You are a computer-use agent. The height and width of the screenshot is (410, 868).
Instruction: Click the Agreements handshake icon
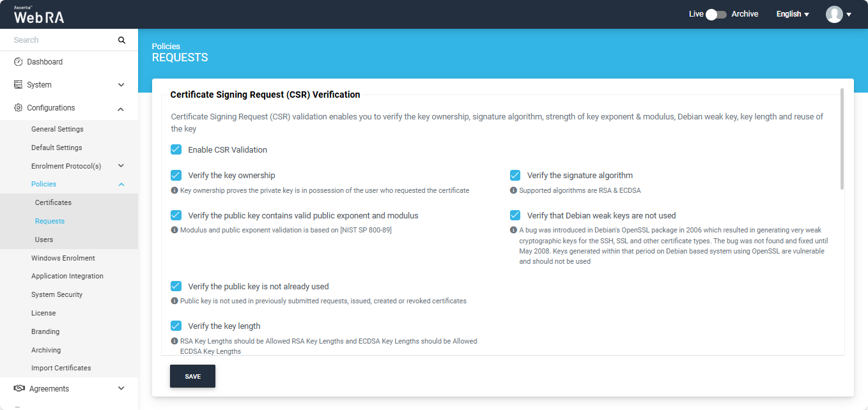[19, 388]
